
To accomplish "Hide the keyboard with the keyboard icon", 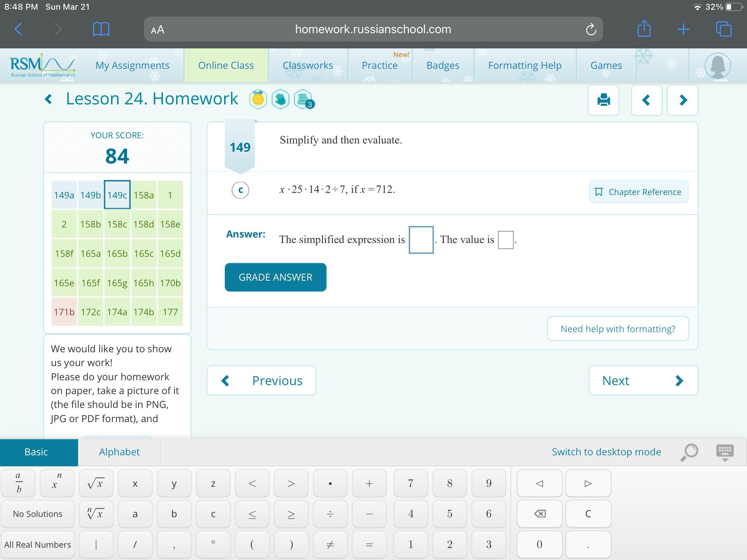I will (725, 452).
